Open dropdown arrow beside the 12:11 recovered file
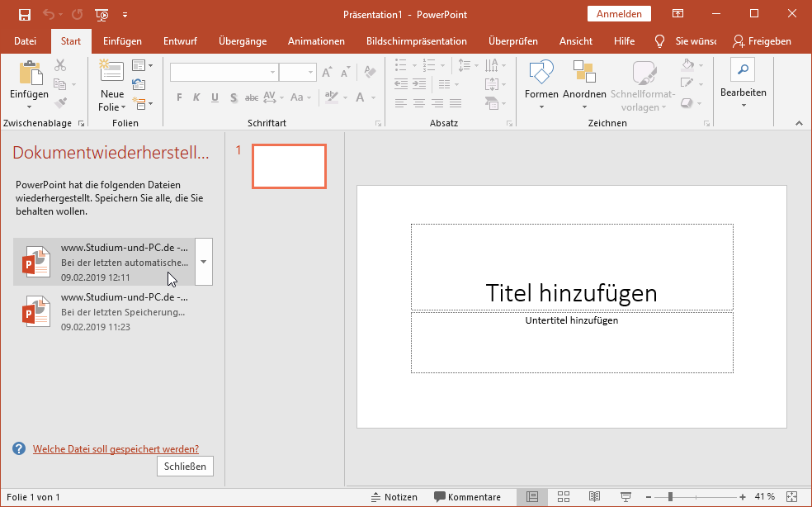Image resolution: width=812 pixels, height=507 pixels. point(204,262)
